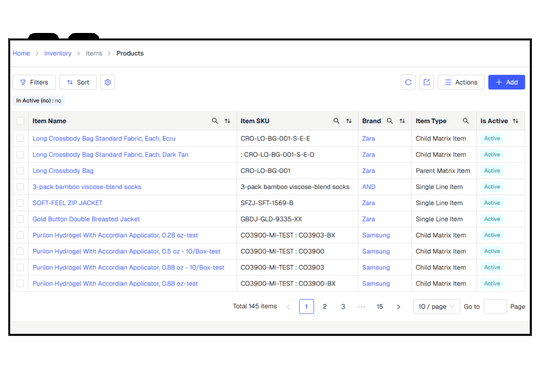Check the Long Crossbody Bag Dark Tan row
This screenshot has width=540, height=384.
click(x=20, y=155)
